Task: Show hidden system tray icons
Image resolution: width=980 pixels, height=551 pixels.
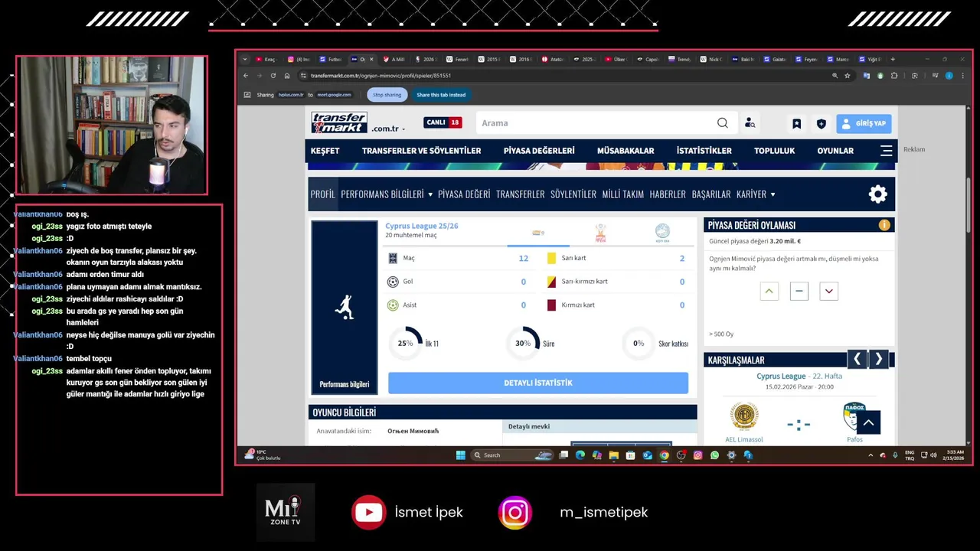Action: coord(870,455)
